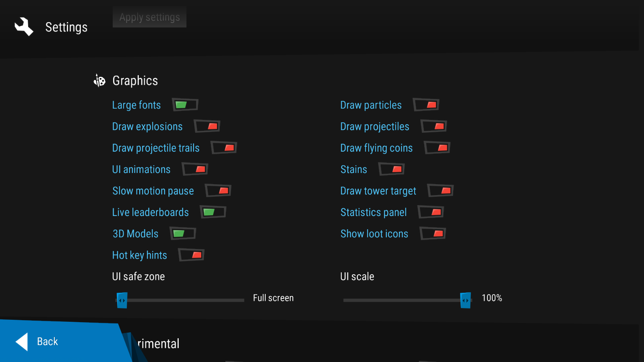Enable Hot key hints
Viewport: 644px width, 362px height.
[x=192, y=255]
